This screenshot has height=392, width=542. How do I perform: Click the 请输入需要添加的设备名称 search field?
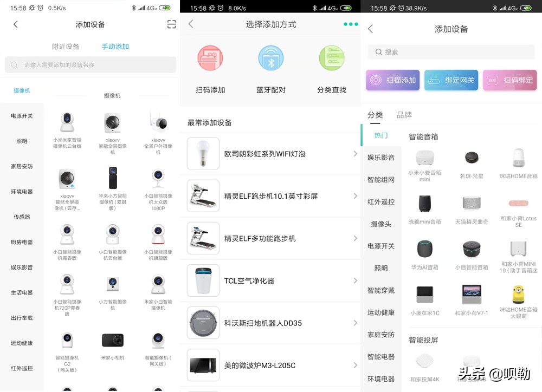tap(90, 65)
